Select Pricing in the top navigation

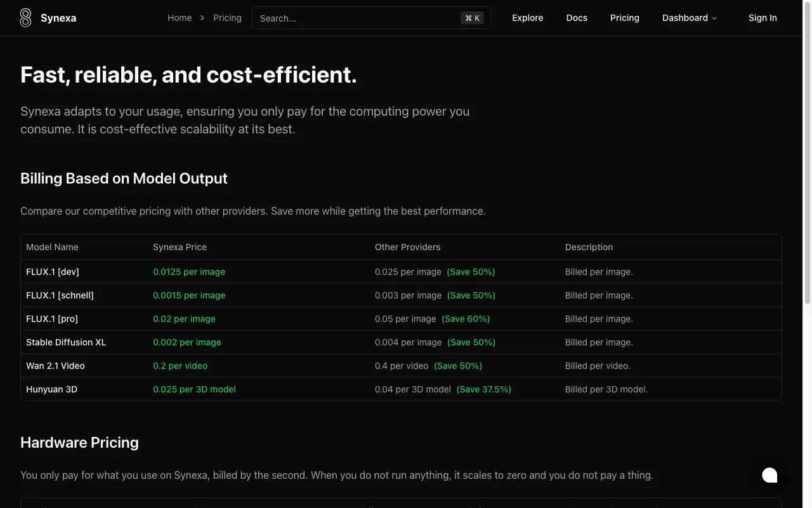tap(625, 18)
